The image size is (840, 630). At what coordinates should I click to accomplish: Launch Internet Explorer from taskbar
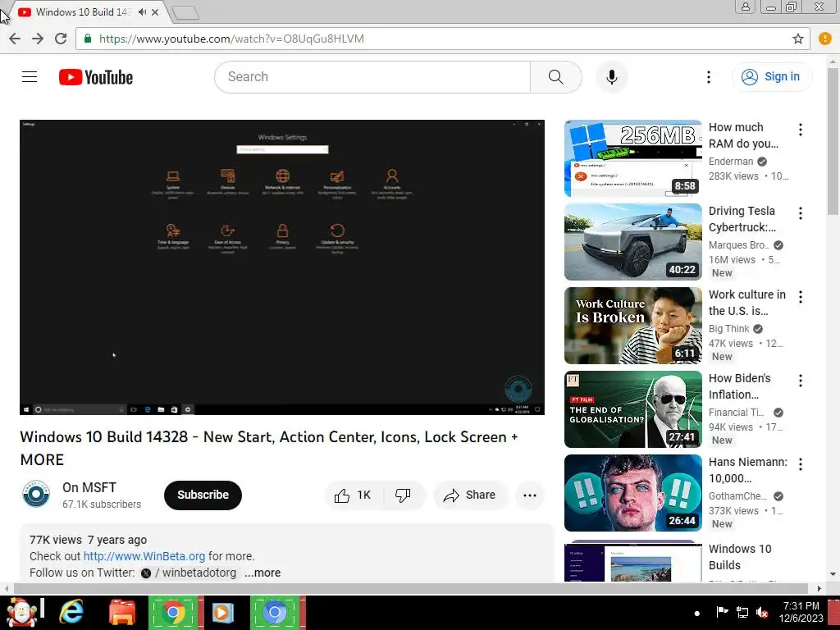pos(71,612)
